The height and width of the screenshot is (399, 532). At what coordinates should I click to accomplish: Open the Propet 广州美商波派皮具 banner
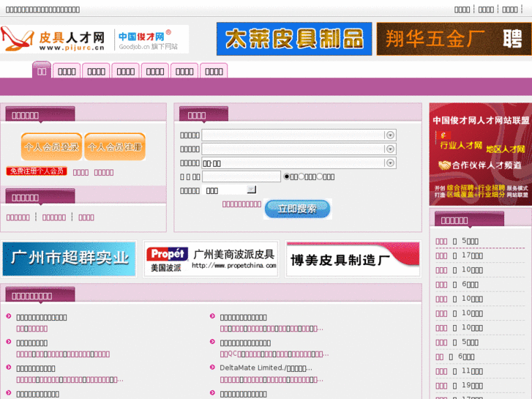[x=211, y=258]
